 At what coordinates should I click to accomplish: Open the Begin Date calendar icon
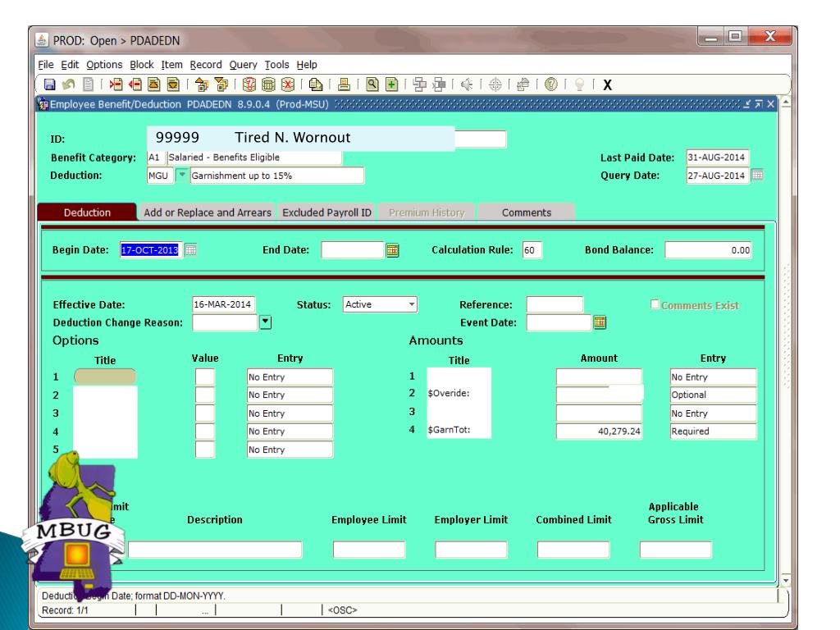190,249
